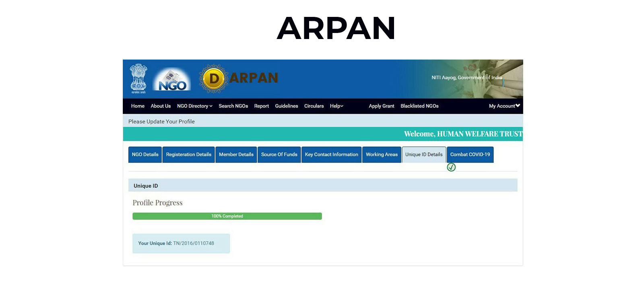Open the About Us page
The height and width of the screenshot is (296, 644).
click(x=161, y=106)
